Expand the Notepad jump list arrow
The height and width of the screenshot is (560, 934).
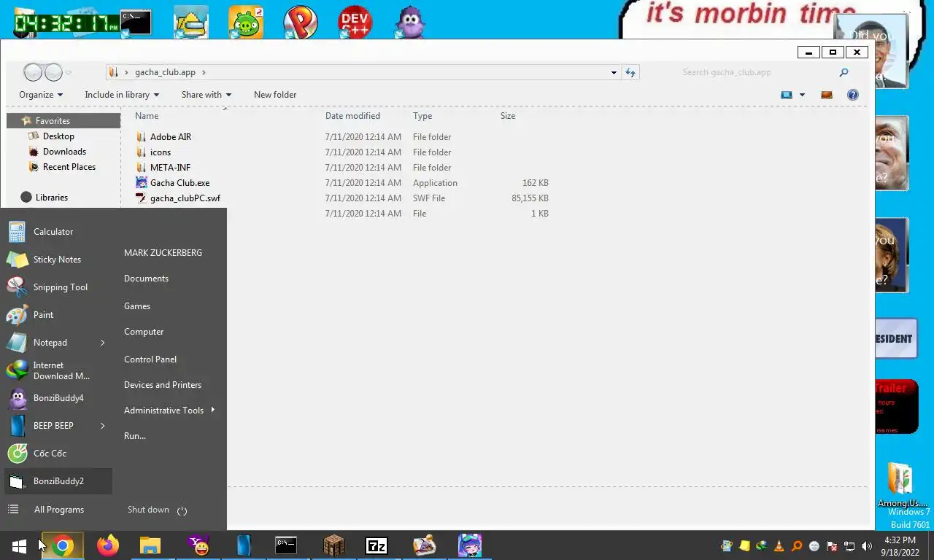(103, 343)
